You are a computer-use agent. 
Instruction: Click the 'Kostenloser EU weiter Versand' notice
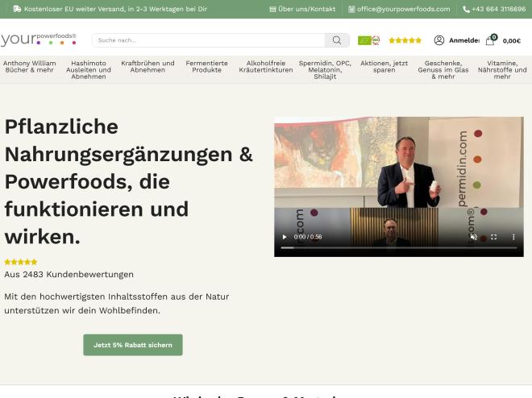pos(110,9)
